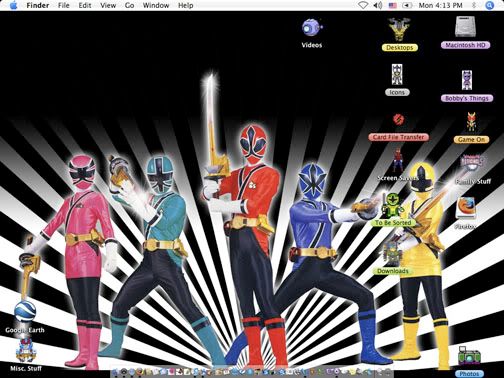Viewport: 504px width, 378px height.
Task: Click the Wi-Fi status icon
Action: pyautogui.click(x=363, y=5)
